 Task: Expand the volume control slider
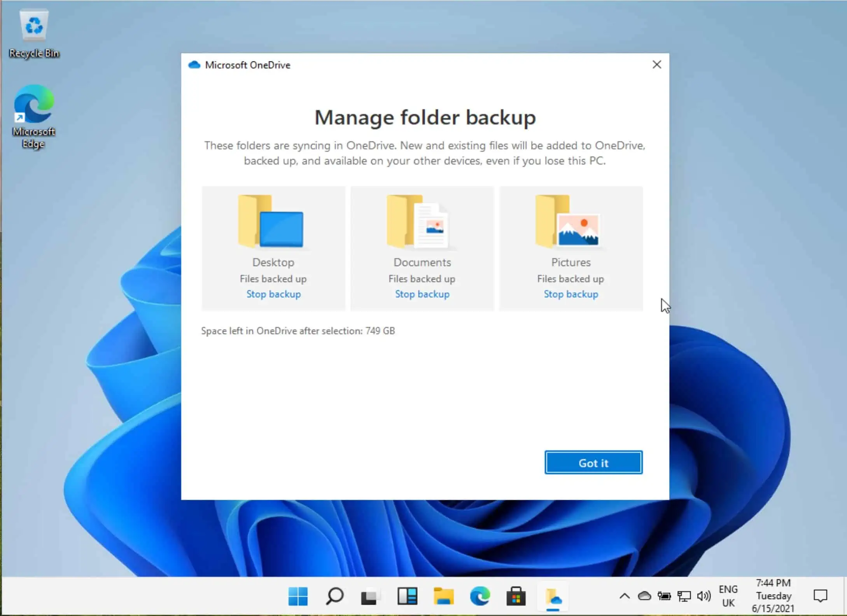click(x=704, y=596)
